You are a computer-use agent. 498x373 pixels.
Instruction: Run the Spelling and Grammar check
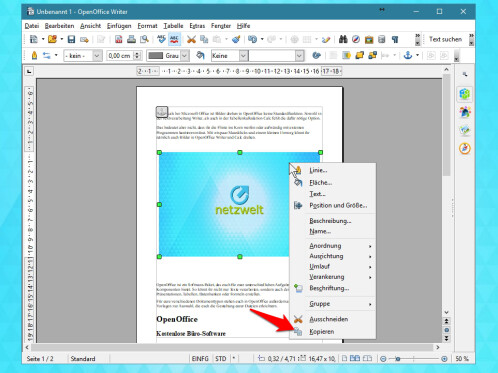point(161,39)
